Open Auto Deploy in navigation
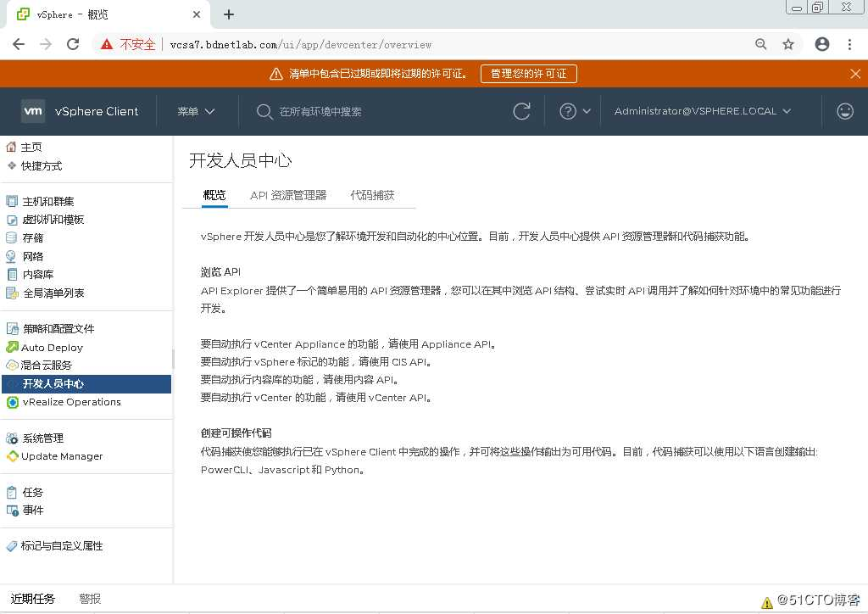This screenshot has height=614, width=868. click(x=52, y=347)
